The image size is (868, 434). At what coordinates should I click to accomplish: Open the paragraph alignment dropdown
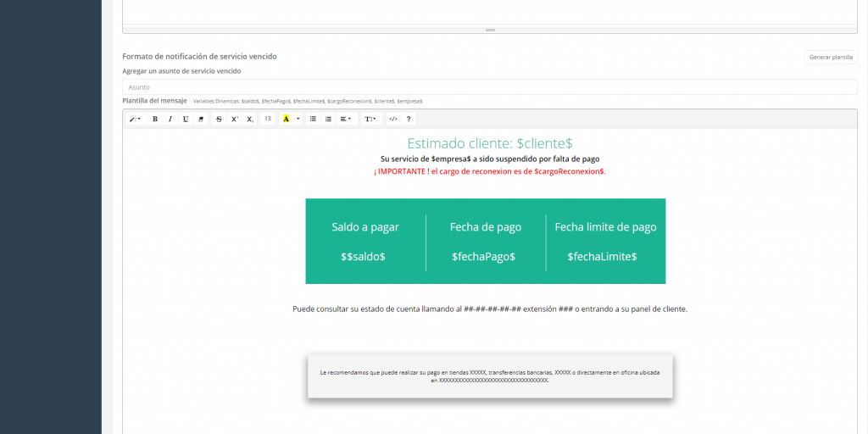(346, 119)
